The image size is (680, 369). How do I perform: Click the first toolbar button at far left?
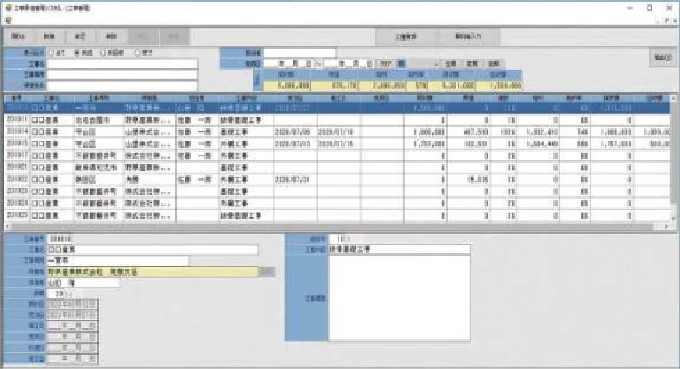pos(19,37)
